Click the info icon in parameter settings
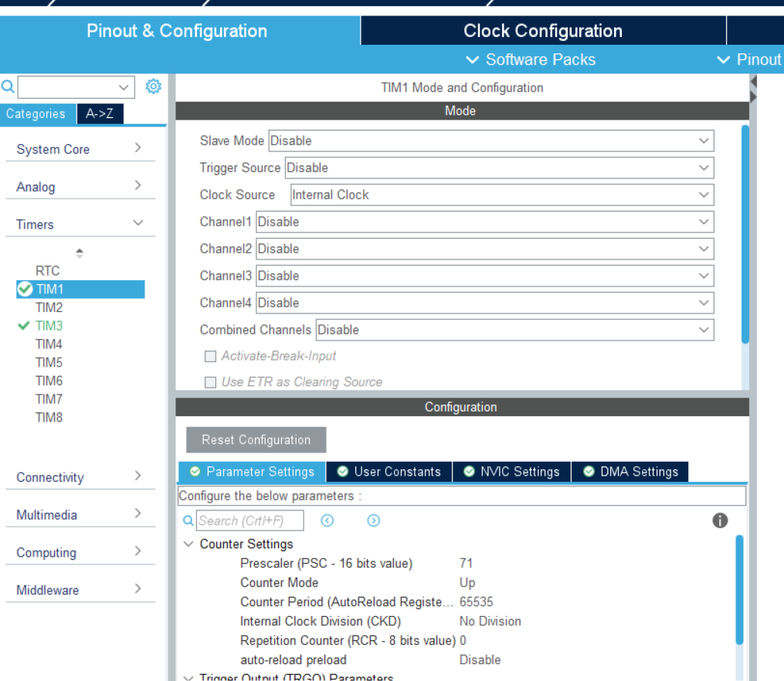Image resolution: width=784 pixels, height=681 pixels. point(719,520)
